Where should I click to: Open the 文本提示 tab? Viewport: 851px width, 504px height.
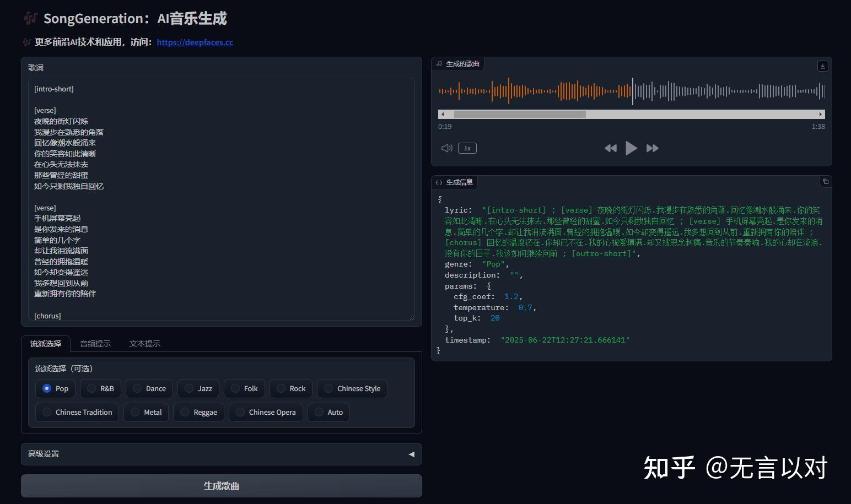(x=144, y=343)
